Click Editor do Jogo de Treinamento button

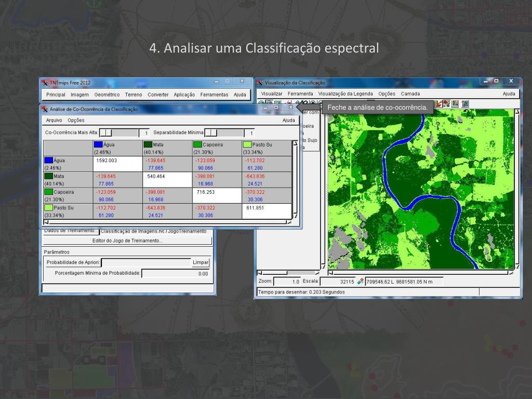tap(127, 241)
